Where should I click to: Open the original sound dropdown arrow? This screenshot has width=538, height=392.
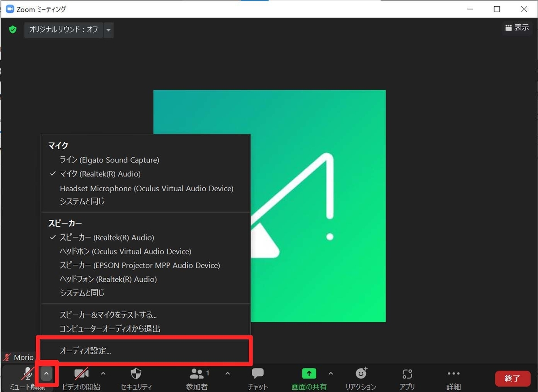coord(108,30)
